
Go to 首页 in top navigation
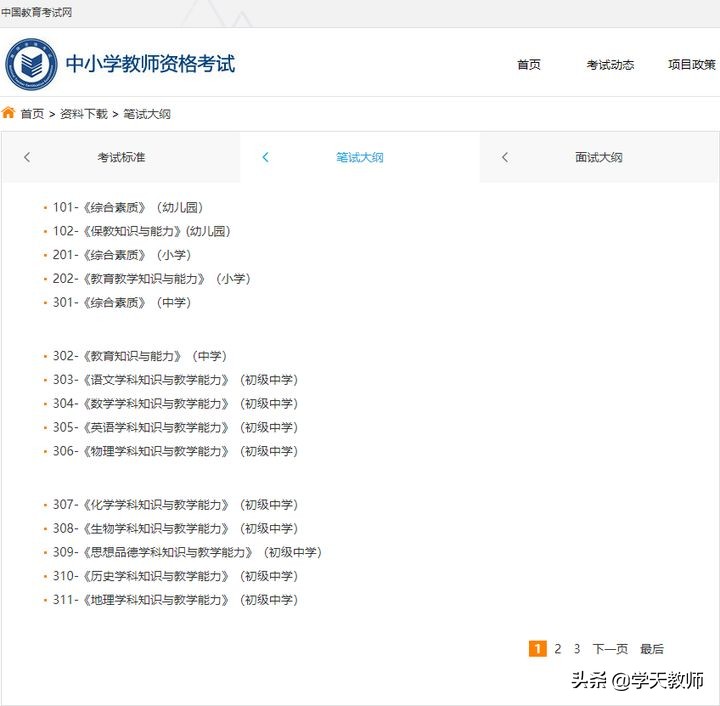point(529,65)
